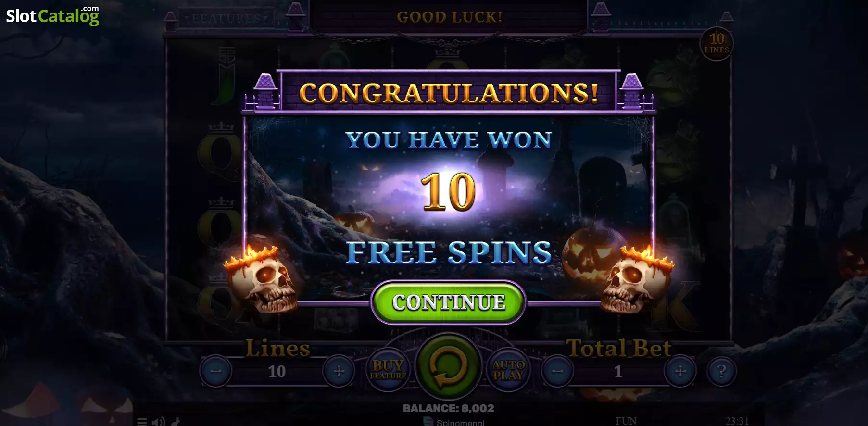The height and width of the screenshot is (426, 868).
Task: Open SlotCatalog.com logo link
Action: pyautogui.click(x=52, y=15)
